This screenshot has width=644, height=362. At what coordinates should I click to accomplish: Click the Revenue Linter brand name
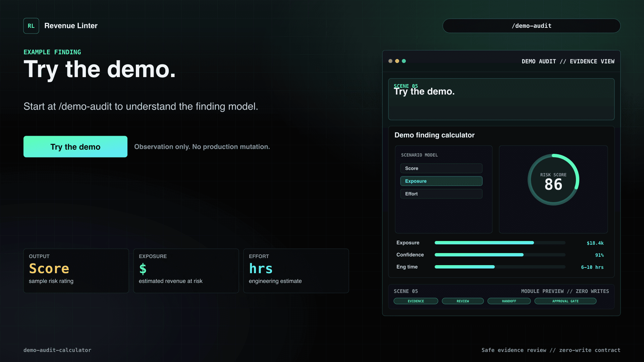tap(71, 26)
